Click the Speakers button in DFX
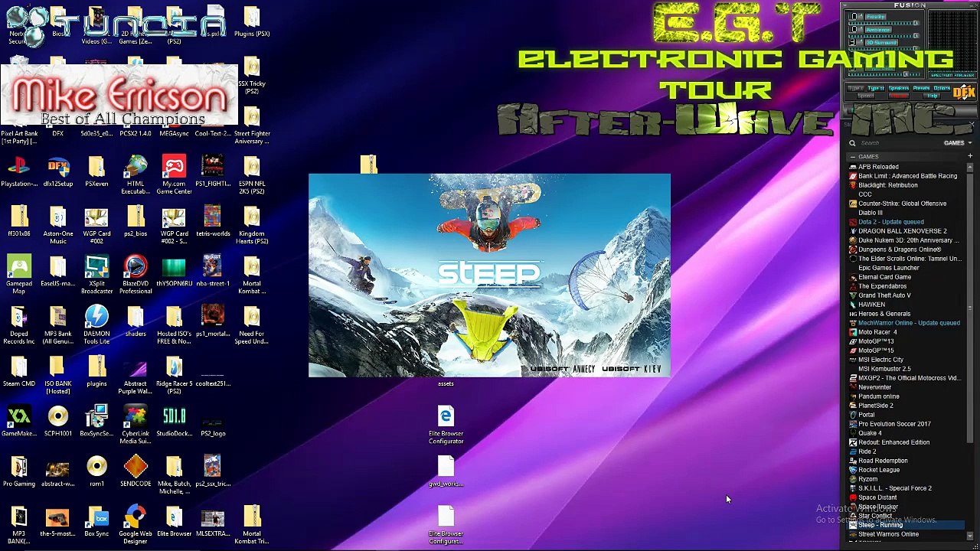This screenshot has height=551, width=980. [899, 89]
